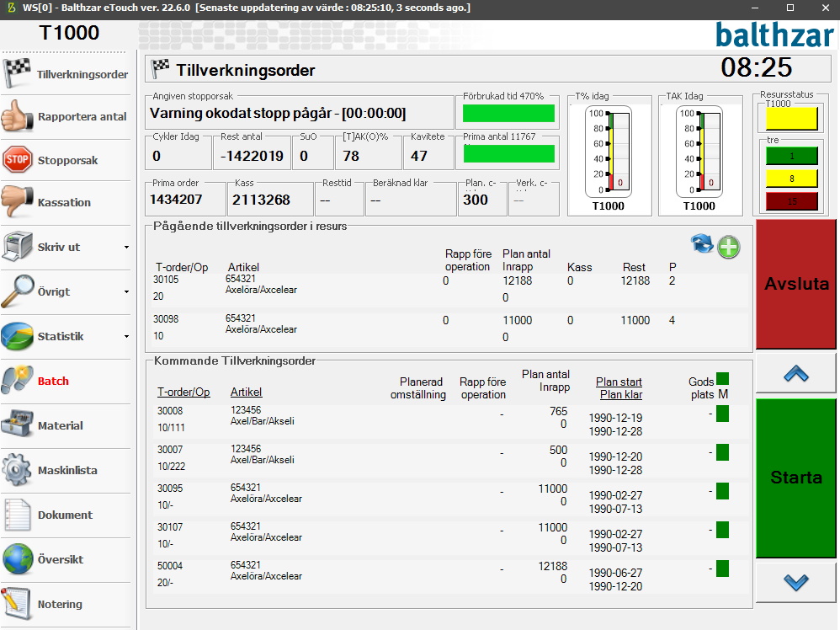Open the Batch menu item
The height and width of the screenshot is (630, 840).
pyautogui.click(x=66, y=381)
